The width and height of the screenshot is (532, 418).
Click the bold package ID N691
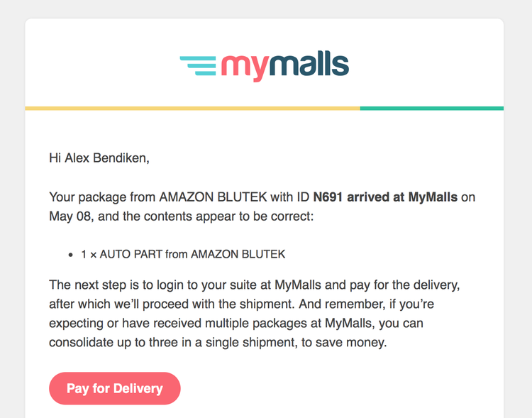(328, 197)
